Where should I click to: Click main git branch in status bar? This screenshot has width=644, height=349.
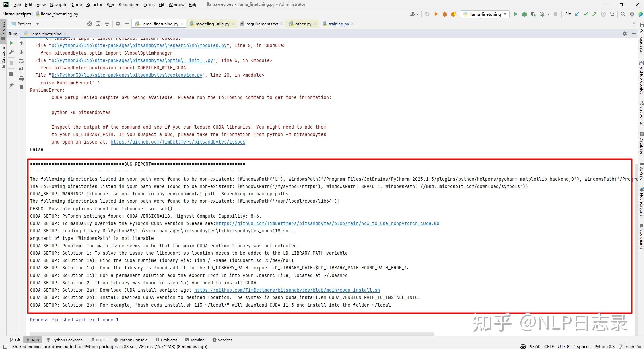[626, 346]
